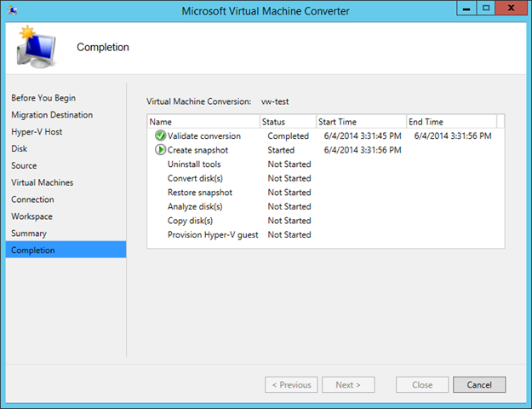Click the Cancel button
The image size is (532, 409).
pos(479,384)
